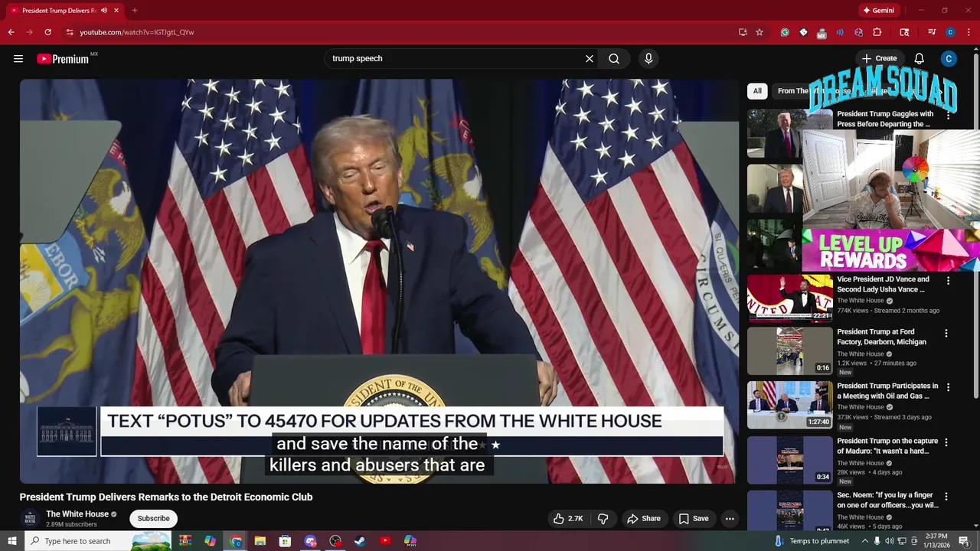This screenshot has height=551, width=980.
Task: Open Chrome extensions puzzle menu
Action: (877, 32)
